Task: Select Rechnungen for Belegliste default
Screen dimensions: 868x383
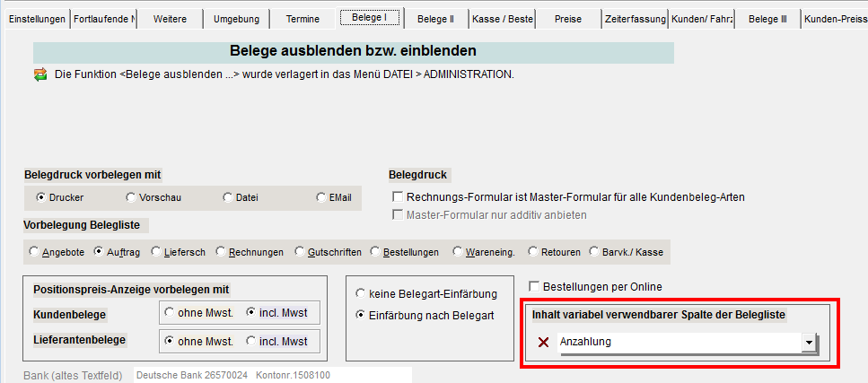Action: tap(222, 253)
